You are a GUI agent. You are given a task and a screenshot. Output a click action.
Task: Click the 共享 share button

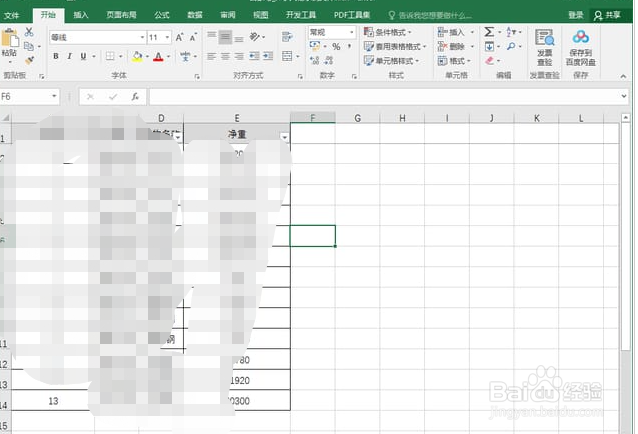[607, 15]
